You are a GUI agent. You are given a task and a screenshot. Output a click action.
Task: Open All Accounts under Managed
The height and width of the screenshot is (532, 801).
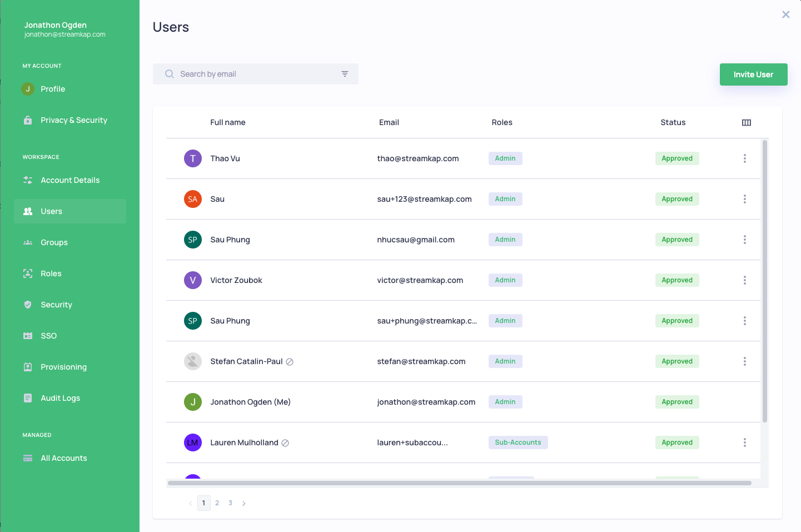63,458
